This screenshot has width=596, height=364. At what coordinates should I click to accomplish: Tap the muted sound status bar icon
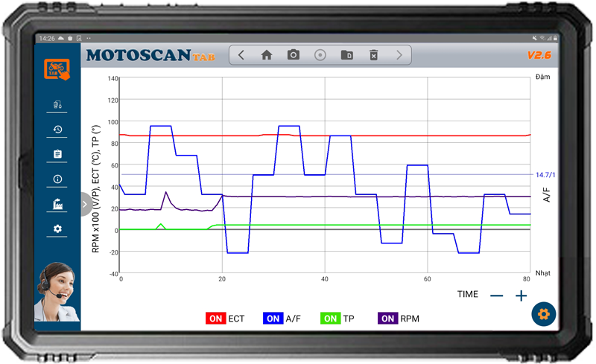[534, 38]
